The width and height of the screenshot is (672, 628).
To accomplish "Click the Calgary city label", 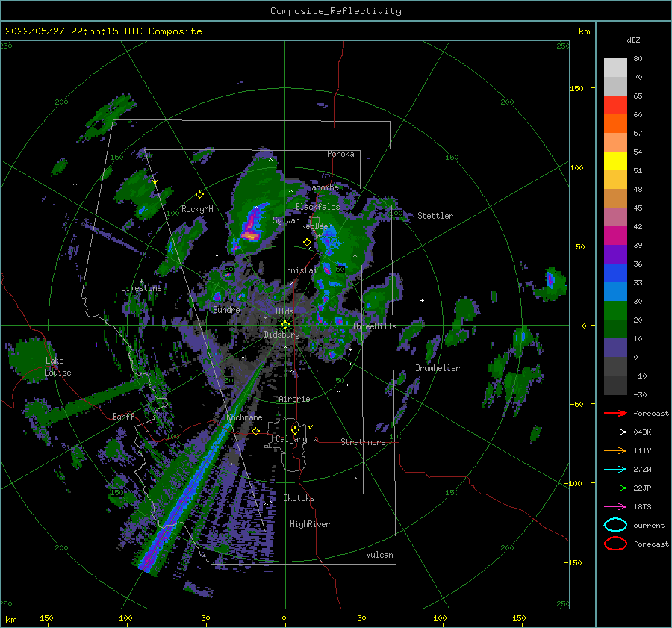I will click(291, 439).
